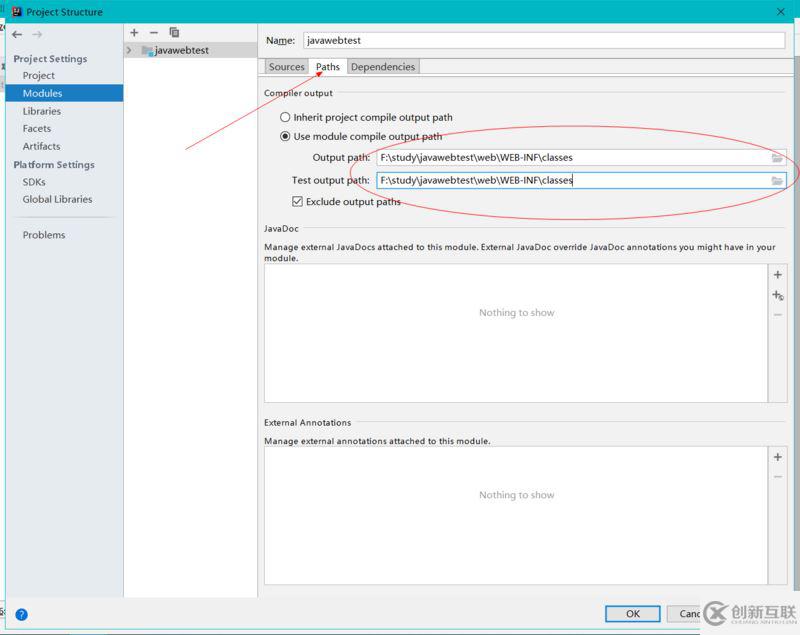
Task: Click the Cancel button
Action: coord(684,614)
